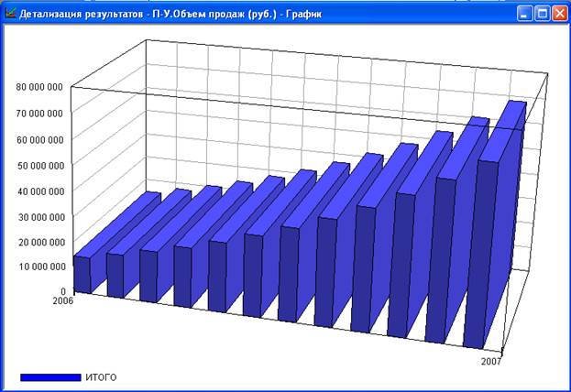Click the blue ИТОГО legend swatch
The width and height of the screenshot is (571, 392).
[50, 377]
